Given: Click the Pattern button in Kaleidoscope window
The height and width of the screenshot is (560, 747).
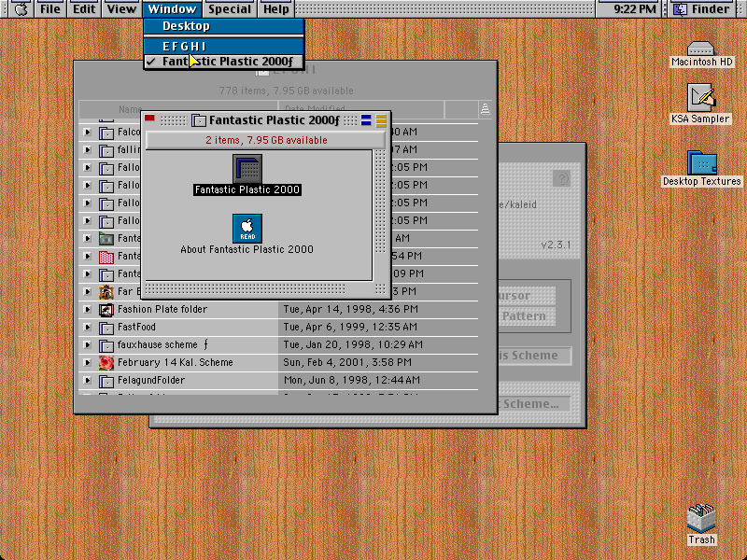Looking at the screenshot, I should point(527,316).
